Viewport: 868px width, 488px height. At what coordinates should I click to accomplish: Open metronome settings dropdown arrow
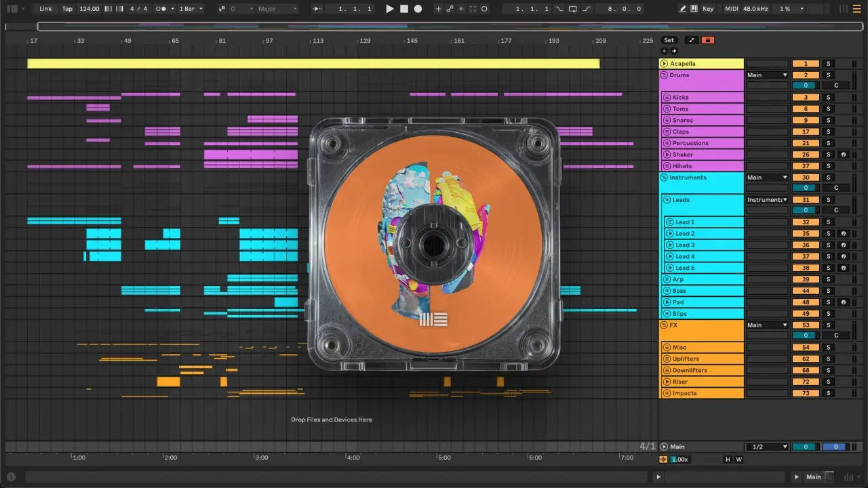[172, 9]
